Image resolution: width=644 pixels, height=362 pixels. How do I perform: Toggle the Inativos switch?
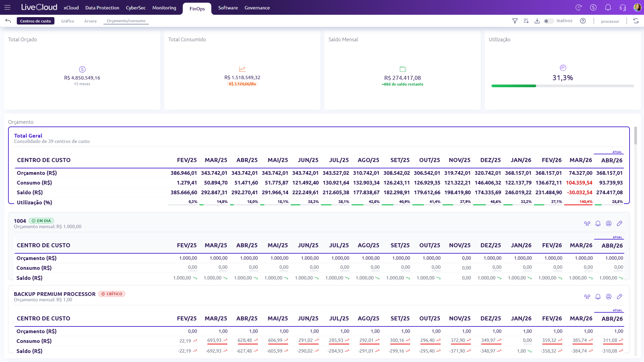pos(549,21)
